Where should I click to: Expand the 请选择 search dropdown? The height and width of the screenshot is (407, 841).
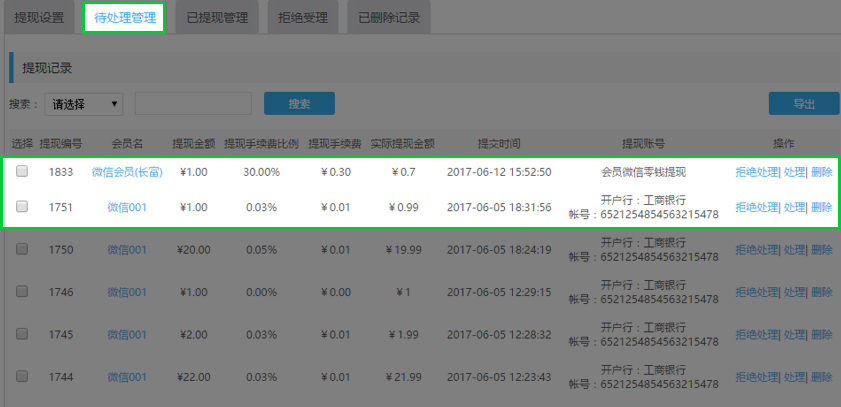point(84,104)
